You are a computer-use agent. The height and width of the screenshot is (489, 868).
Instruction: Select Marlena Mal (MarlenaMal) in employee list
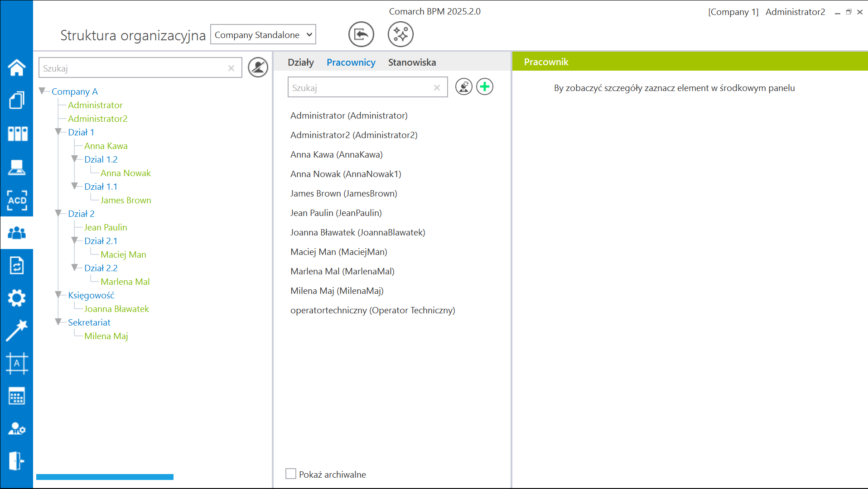click(342, 271)
